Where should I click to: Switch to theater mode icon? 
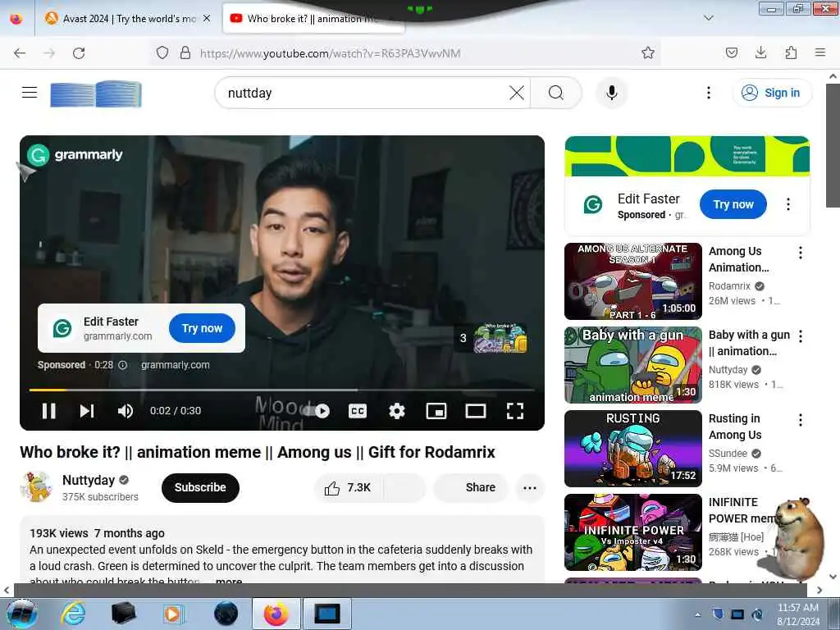[475, 411]
